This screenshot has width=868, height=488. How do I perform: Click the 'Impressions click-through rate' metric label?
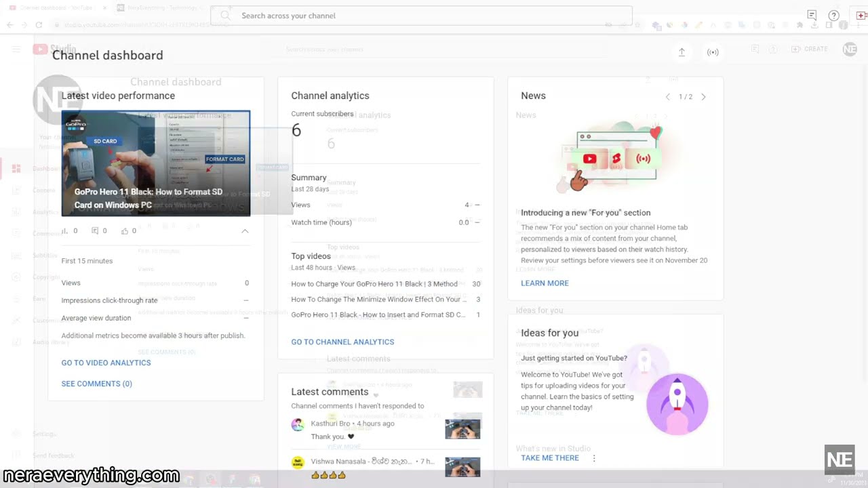(x=109, y=300)
